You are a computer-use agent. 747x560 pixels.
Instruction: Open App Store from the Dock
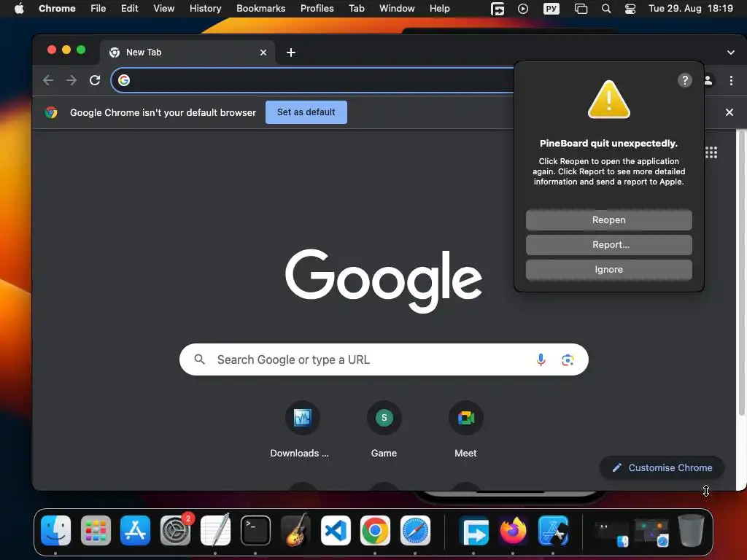click(x=135, y=530)
